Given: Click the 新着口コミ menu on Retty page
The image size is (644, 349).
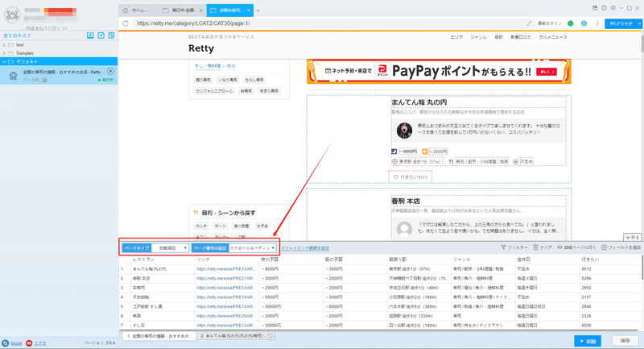Looking at the screenshot, I should click(521, 37).
